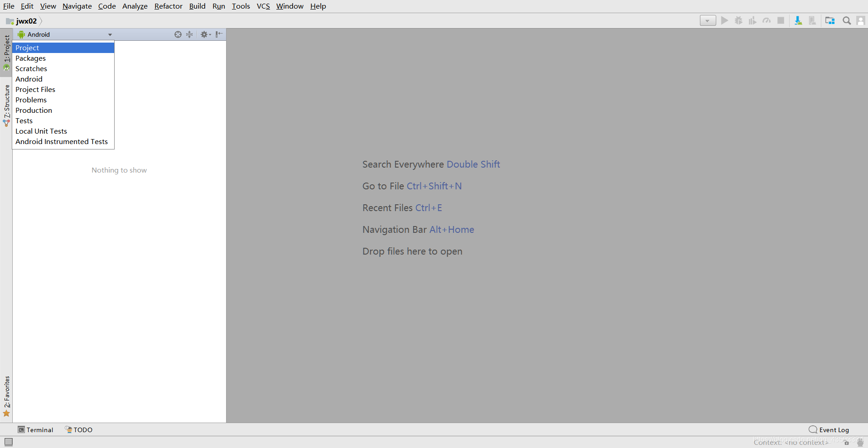Open the Run menu
Screen dimensions: 868x448
tap(219, 6)
